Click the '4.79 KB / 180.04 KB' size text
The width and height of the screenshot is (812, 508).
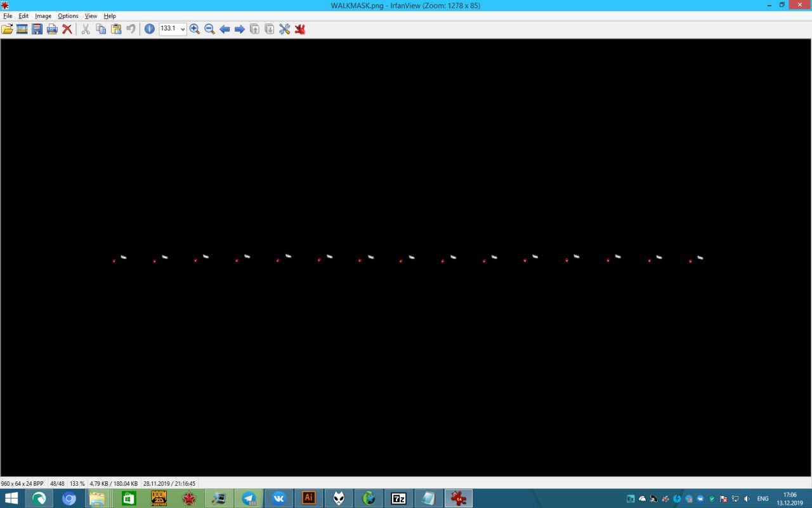tap(114, 484)
